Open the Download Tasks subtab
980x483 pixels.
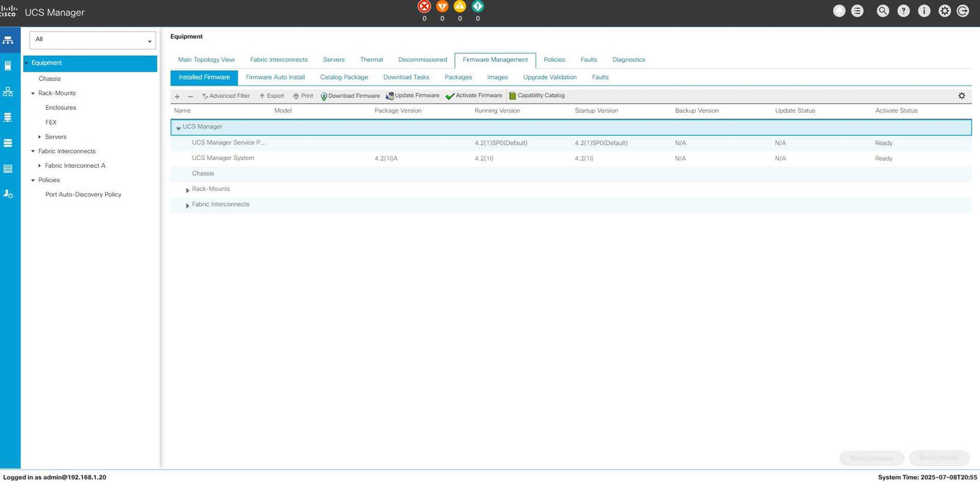click(x=406, y=77)
